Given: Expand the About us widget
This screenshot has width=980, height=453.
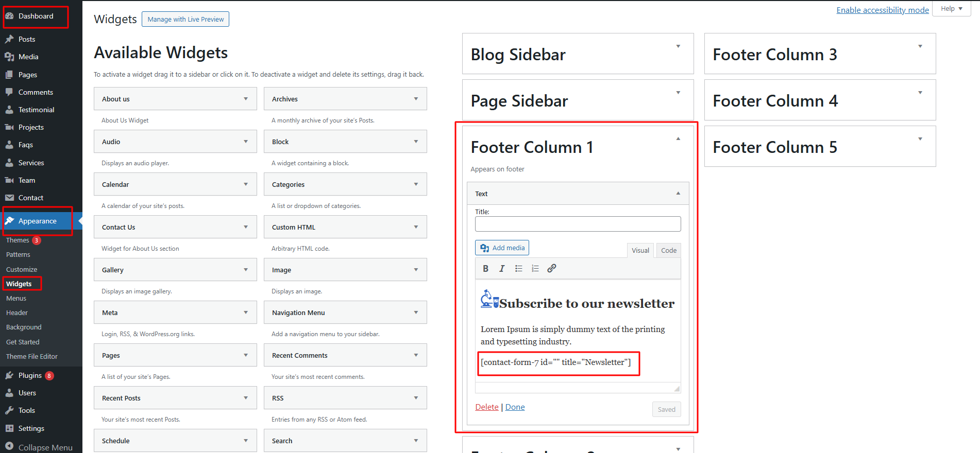Looking at the screenshot, I should 246,99.
